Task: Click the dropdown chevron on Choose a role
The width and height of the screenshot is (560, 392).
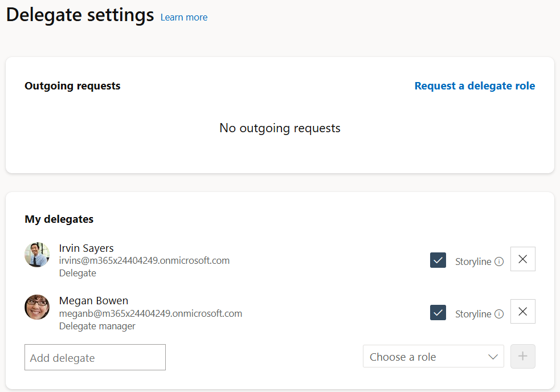Action: click(x=493, y=356)
